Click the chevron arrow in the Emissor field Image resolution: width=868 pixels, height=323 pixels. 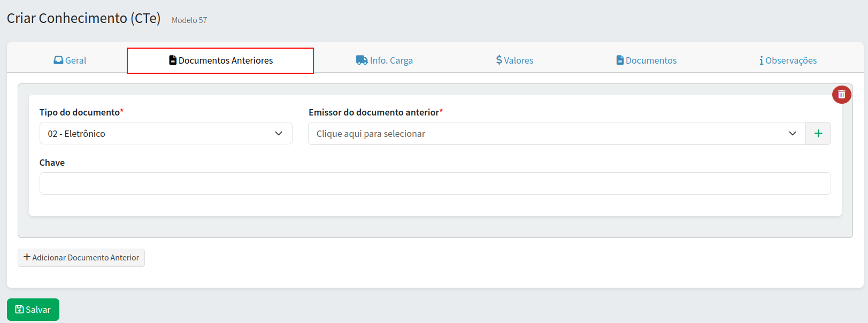coord(792,134)
